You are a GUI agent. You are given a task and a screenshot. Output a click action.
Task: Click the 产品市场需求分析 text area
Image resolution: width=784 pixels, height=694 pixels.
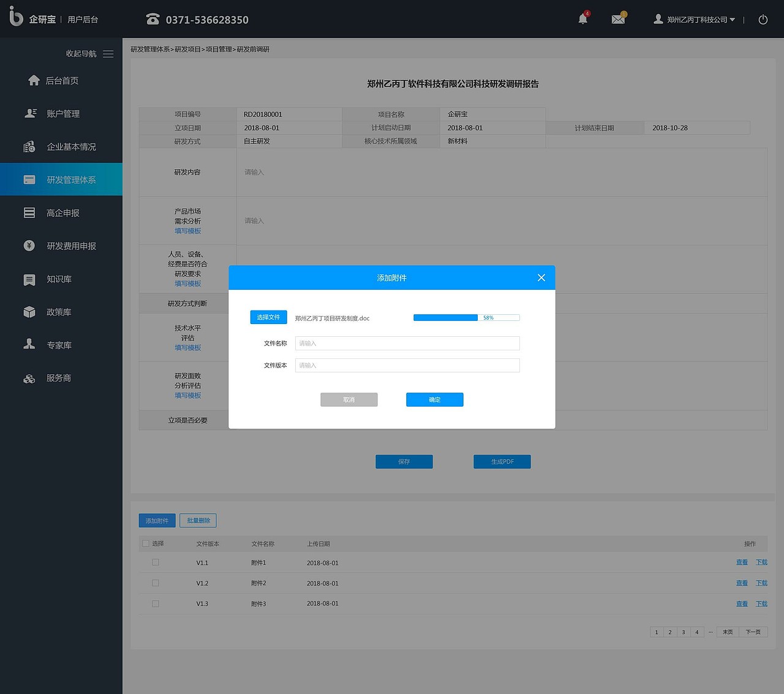(x=502, y=221)
